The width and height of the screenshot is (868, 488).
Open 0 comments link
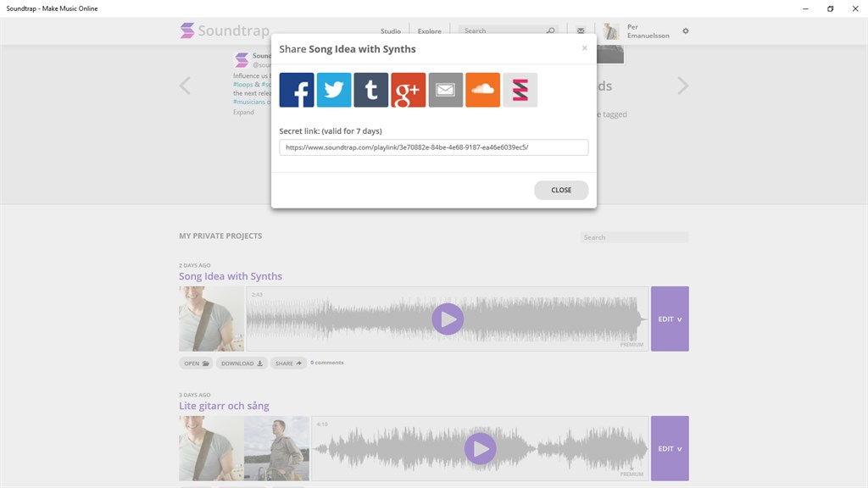pos(326,363)
